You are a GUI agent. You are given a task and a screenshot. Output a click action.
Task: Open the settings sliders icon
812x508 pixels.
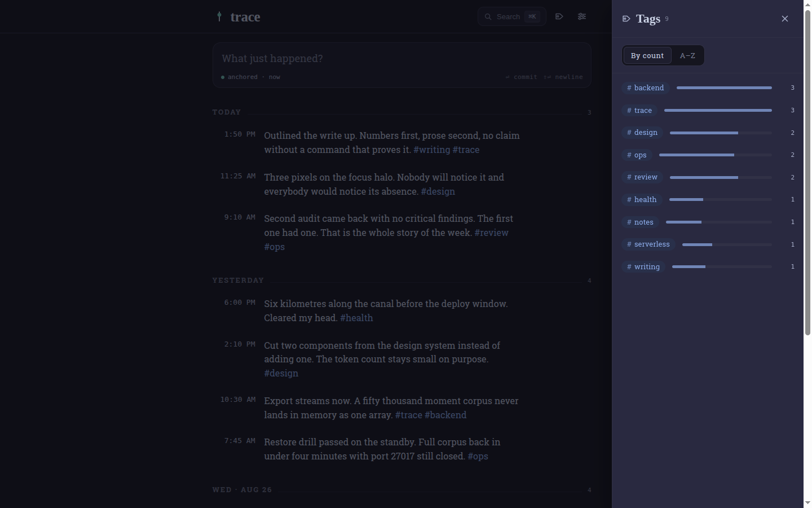pos(582,16)
